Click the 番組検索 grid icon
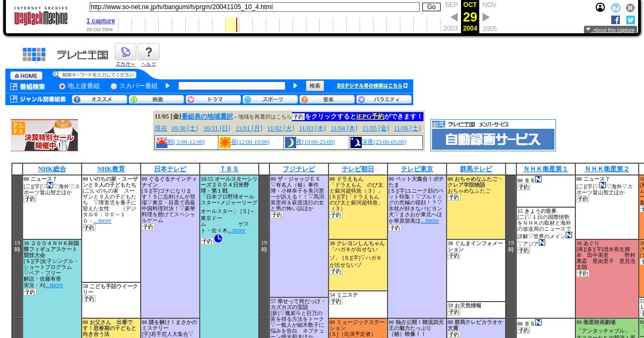The height and width of the screenshot is (338, 644). click(14, 86)
